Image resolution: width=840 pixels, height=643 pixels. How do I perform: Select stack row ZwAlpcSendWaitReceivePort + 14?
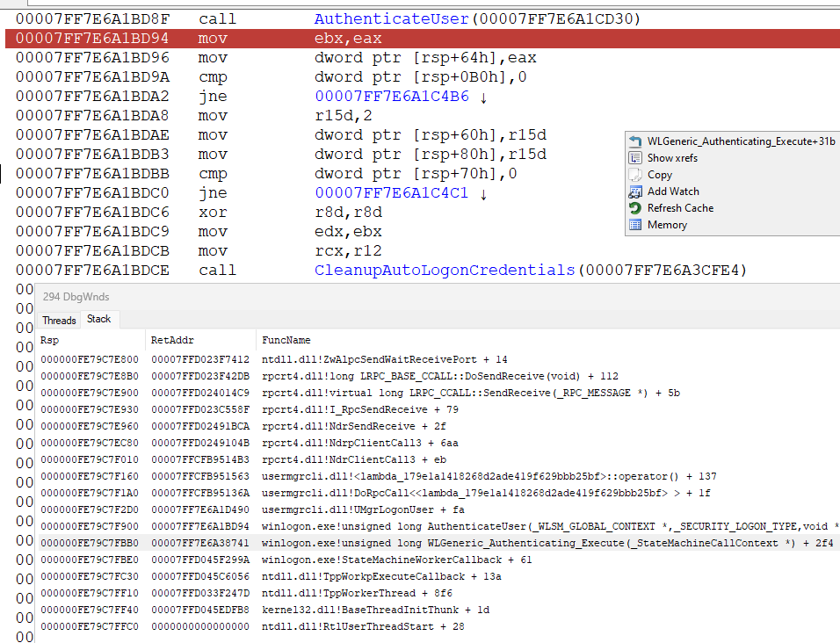click(439, 360)
